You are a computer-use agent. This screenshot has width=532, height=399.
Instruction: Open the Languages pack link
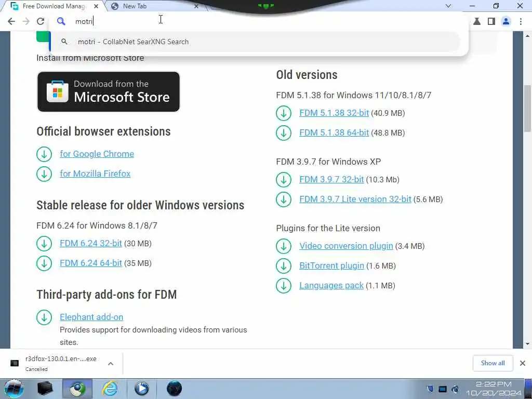click(x=331, y=285)
